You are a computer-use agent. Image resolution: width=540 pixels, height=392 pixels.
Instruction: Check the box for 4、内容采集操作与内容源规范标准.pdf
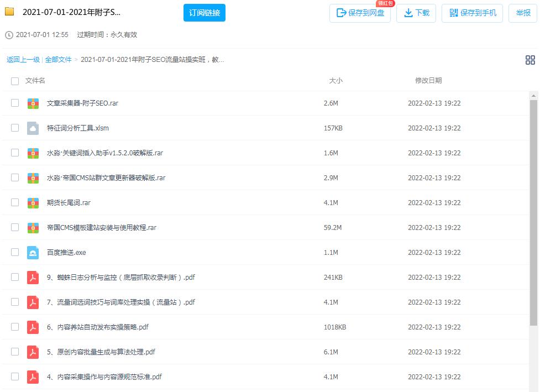click(x=15, y=377)
